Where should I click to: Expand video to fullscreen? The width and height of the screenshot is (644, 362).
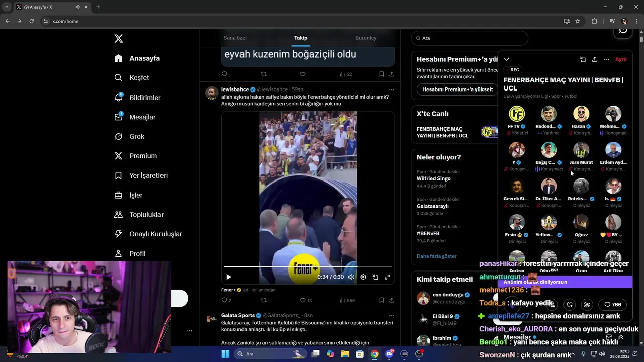click(x=387, y=277)
